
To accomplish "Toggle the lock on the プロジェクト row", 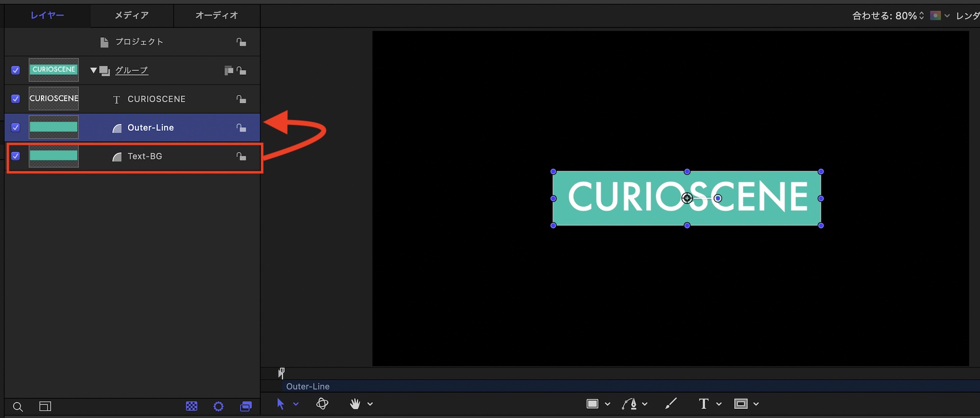I will click(241, 42).
